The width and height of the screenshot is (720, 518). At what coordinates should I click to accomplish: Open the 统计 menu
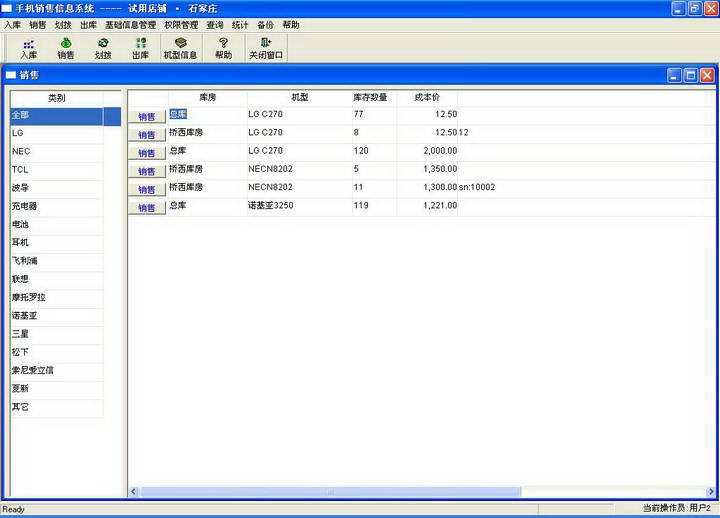click(x=240, y=25)
